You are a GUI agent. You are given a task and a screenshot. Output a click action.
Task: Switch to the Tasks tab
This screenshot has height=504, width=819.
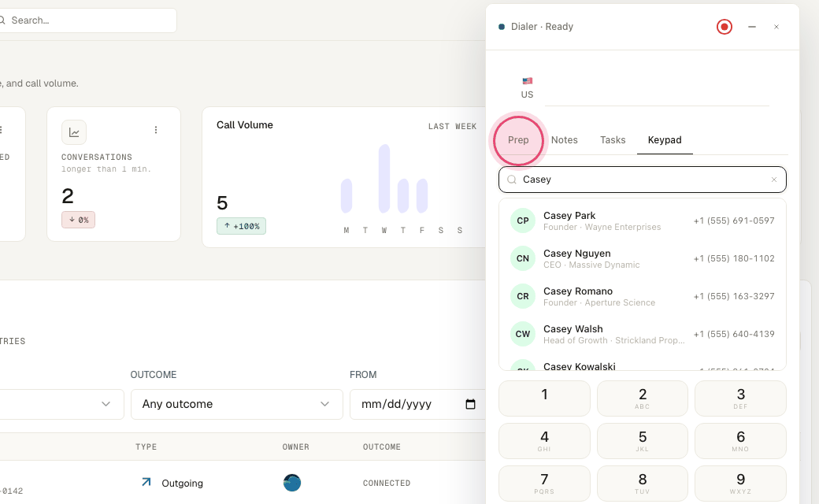point(612,140)
